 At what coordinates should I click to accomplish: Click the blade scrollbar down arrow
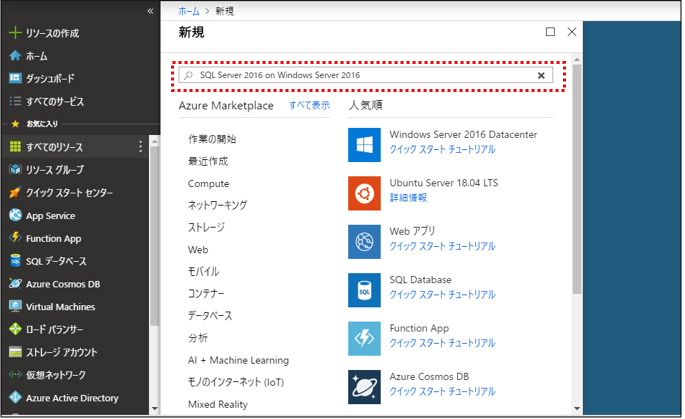point(578,409)
